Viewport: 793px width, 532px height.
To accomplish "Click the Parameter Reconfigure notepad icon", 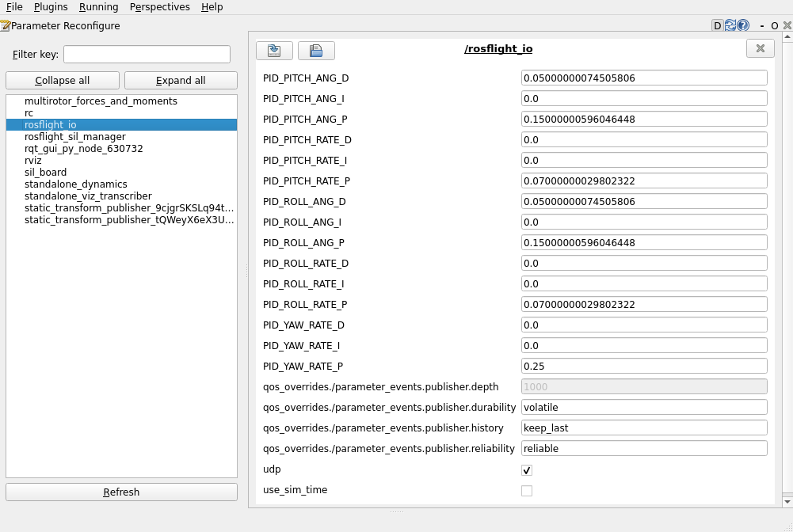I will click(5, 25).
